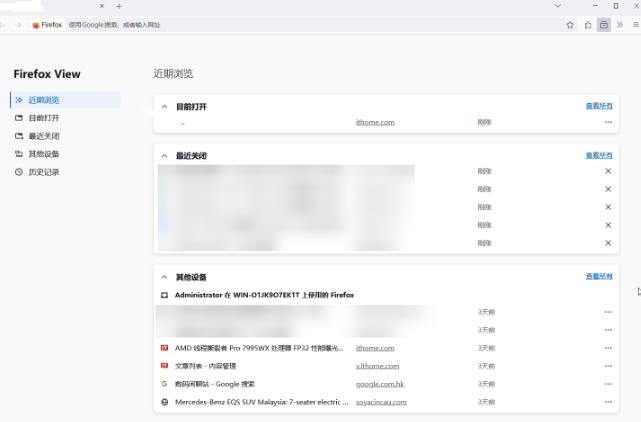Open more options for first blurred synced tab
Image resolution: width=641 pixels, height=422 pixels.
608,312
